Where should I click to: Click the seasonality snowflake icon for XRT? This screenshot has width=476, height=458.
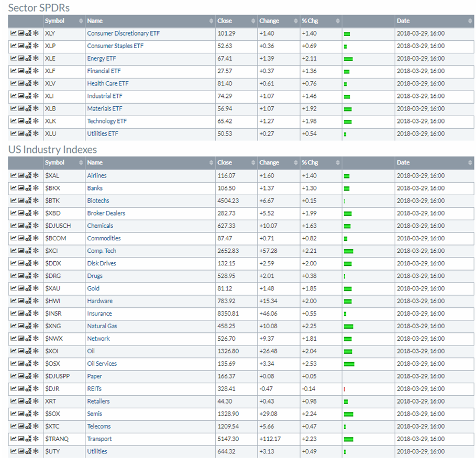pyautogui.click(x=36, y=401)
